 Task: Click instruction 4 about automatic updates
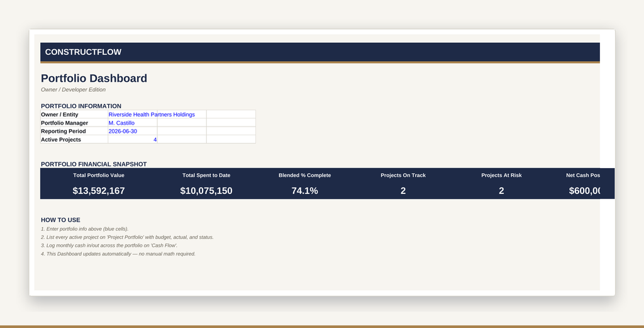coord(118,254)
